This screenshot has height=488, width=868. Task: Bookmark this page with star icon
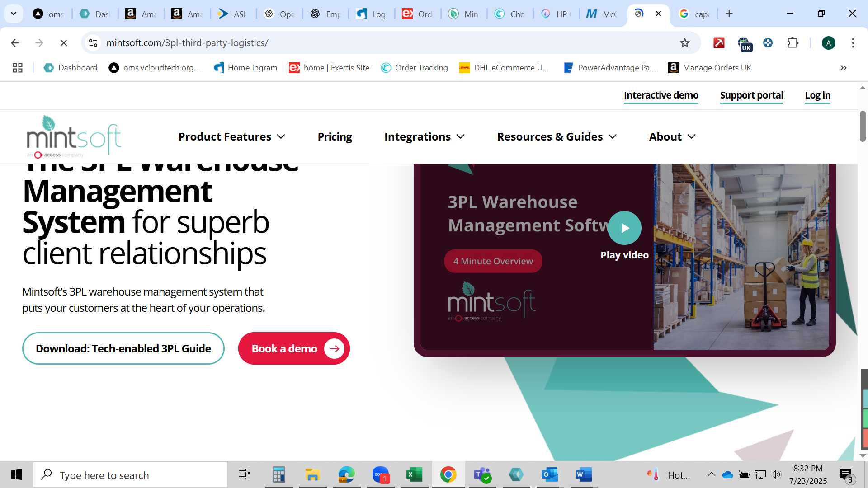[x=685, y=43]
